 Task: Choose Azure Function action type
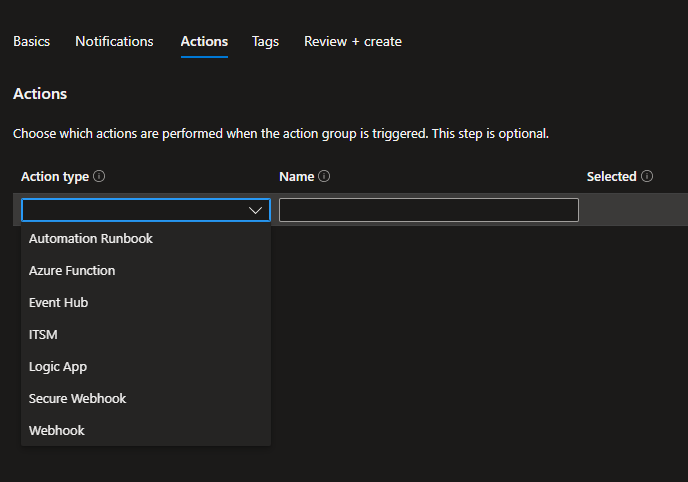tap(146, 271)
